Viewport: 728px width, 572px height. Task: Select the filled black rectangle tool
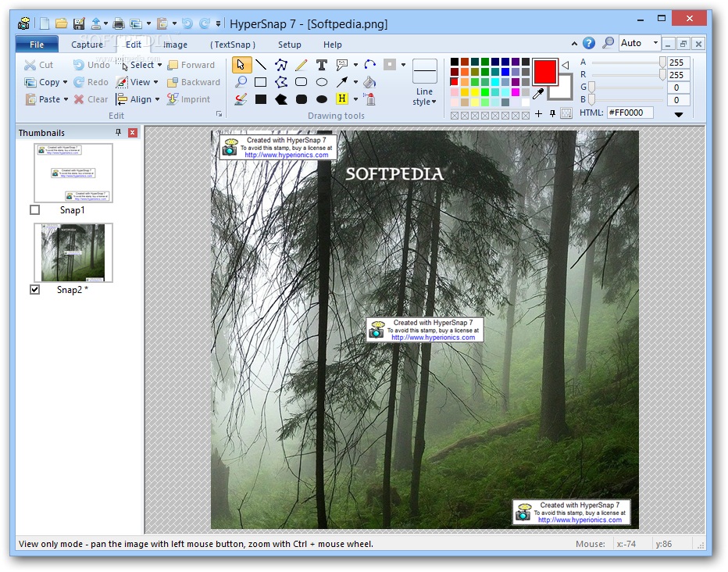(x=261, y=99)
